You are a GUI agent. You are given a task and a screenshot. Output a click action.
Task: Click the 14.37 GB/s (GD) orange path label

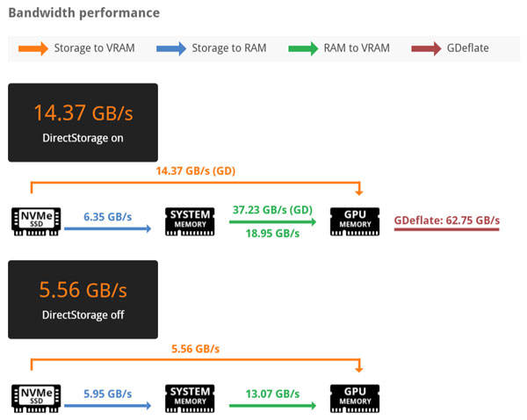(x=196, y=170)
